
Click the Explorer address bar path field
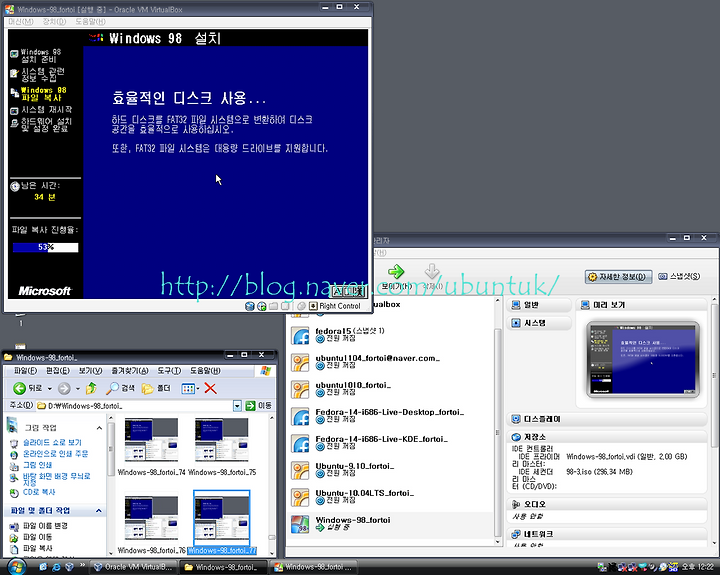pyautogui.click(x=134, y=406)
